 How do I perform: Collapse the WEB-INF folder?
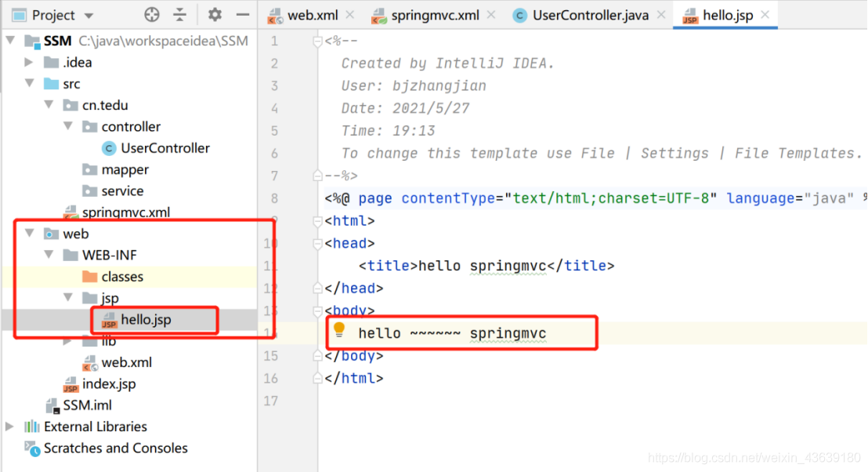coord(49,254)
